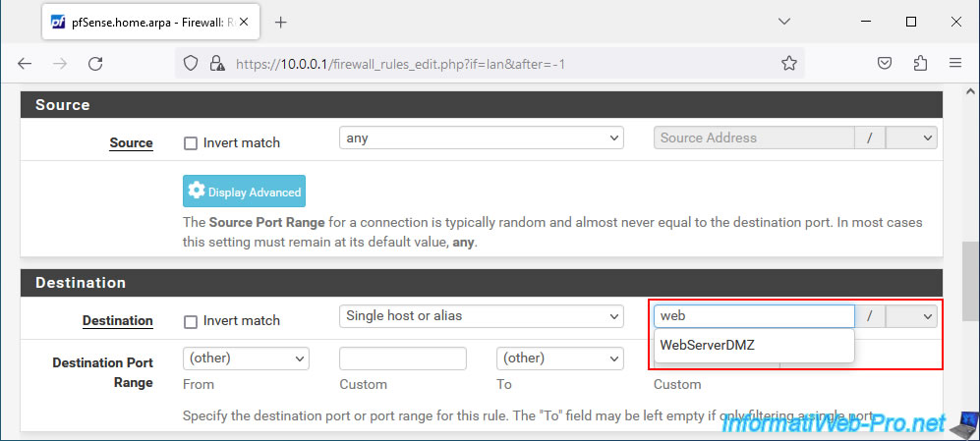This screenshot has height=441, width=980.
Task: Click the From Custom port input field
Action: (x=403, y=358)
